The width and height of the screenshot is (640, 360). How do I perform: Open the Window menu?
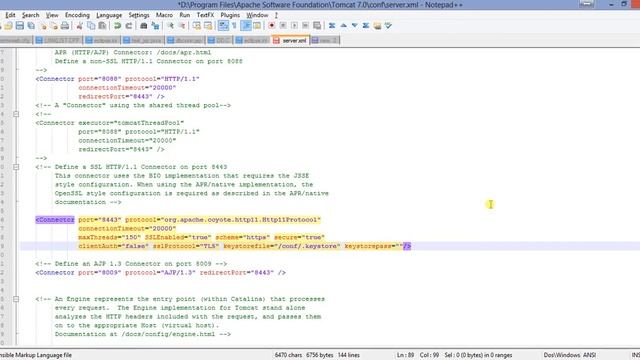257,15
